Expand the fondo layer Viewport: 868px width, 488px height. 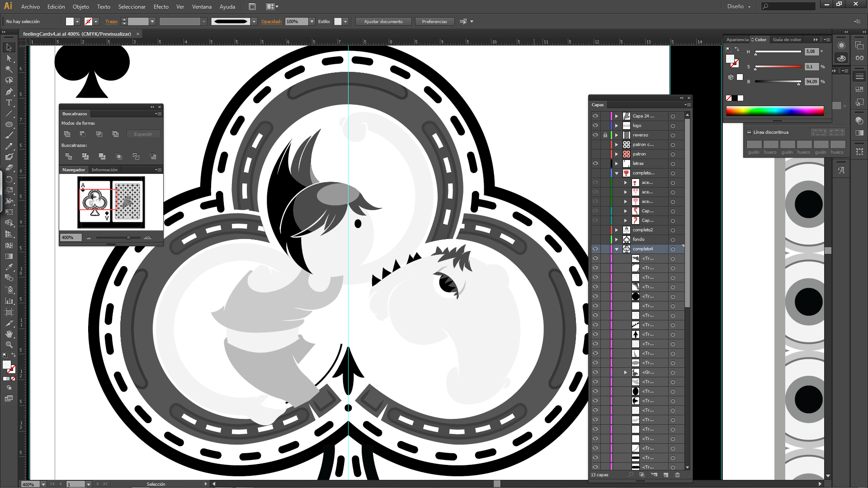click(x=617, y=239)
